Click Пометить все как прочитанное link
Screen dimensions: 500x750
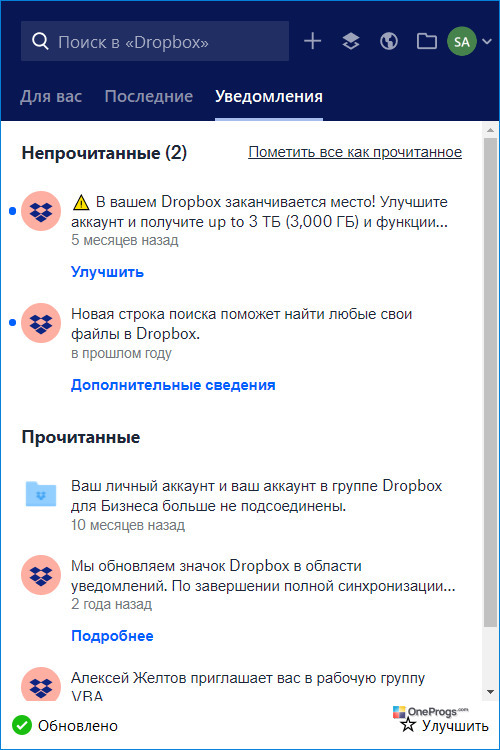click(x=355, y=152)
